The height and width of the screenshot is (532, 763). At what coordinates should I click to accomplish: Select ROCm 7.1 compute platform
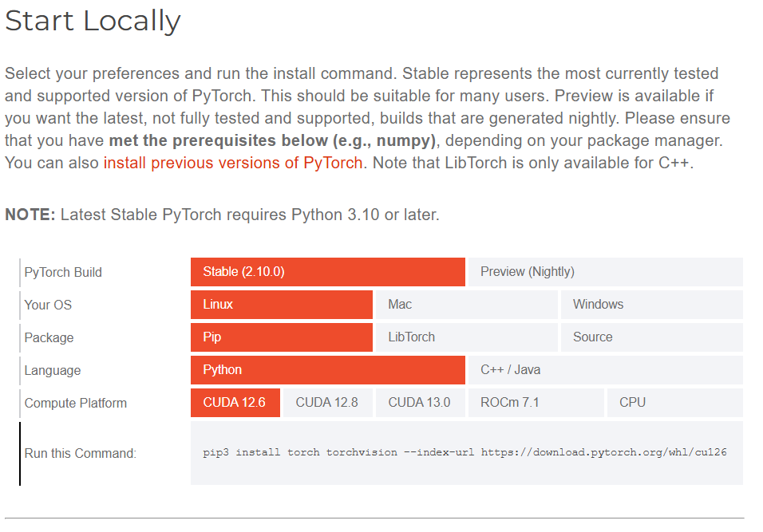click(x=536, y=403)
